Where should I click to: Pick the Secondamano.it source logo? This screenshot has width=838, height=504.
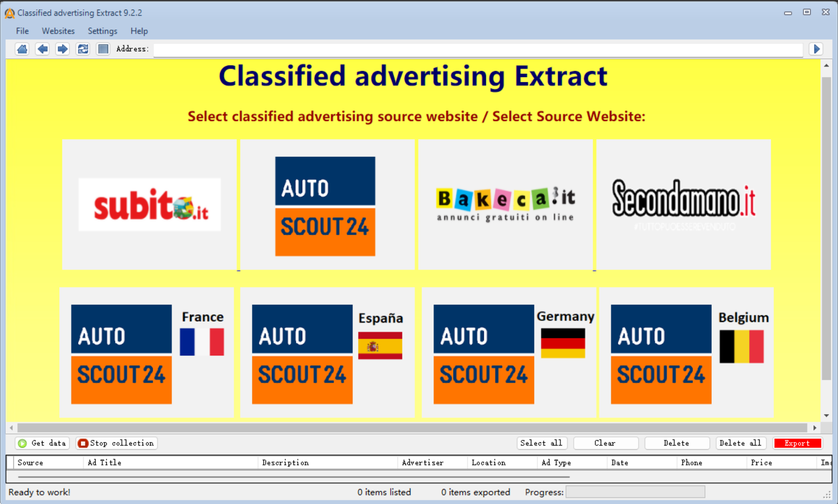click(x=683, y=205)
